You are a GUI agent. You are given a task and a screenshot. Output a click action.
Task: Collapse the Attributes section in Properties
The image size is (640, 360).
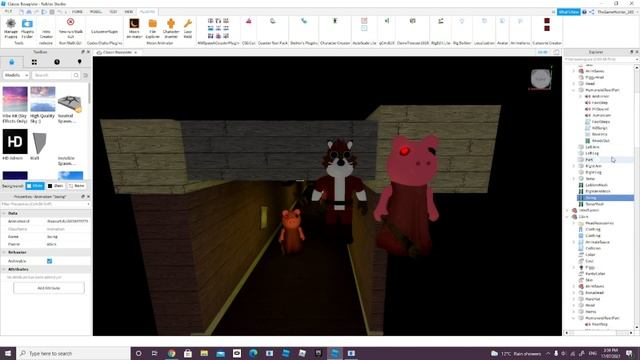click(4, 269)
